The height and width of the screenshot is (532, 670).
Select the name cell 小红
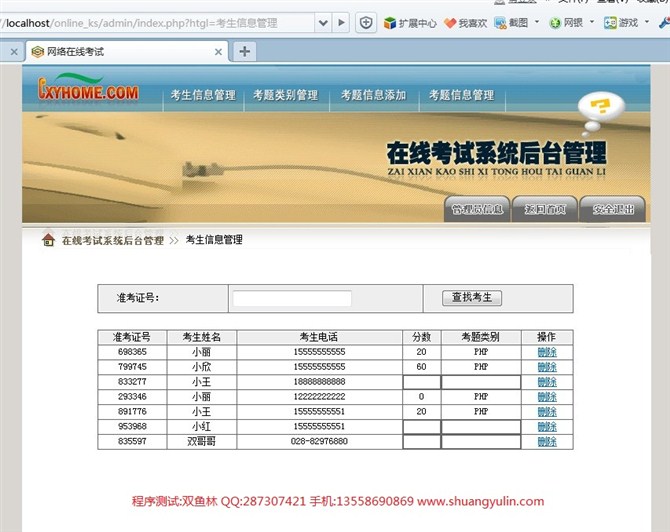[x=202, y=427]
